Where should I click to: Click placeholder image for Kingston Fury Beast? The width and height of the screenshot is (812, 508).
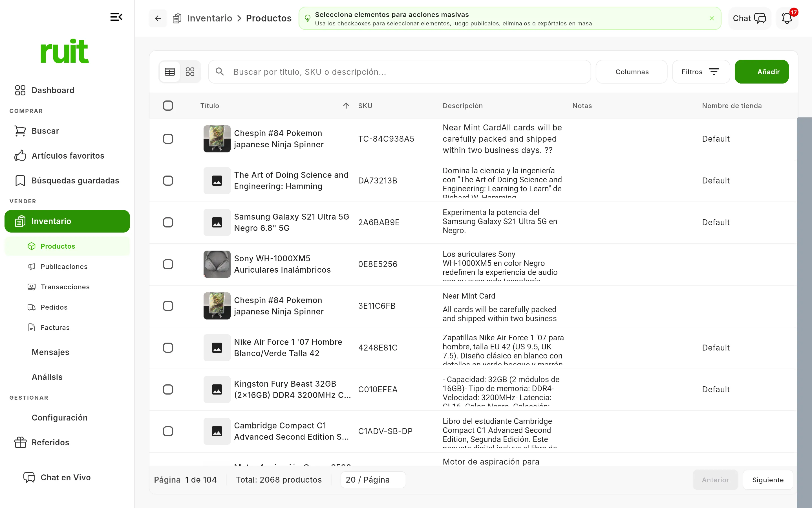point(217,389)
